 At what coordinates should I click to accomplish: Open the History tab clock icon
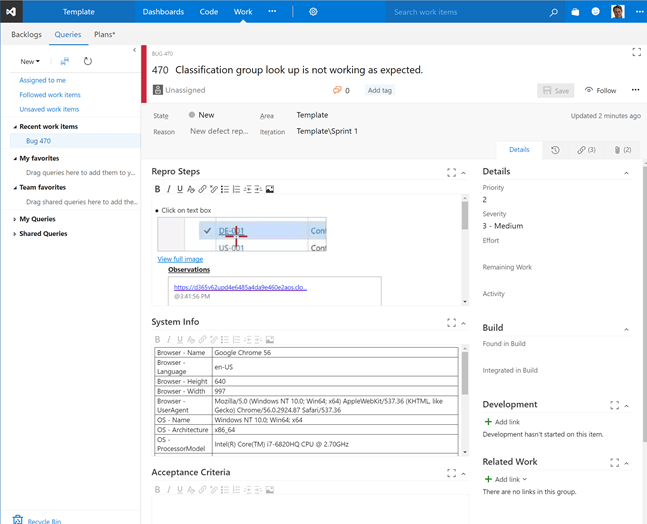coord(555,150)
